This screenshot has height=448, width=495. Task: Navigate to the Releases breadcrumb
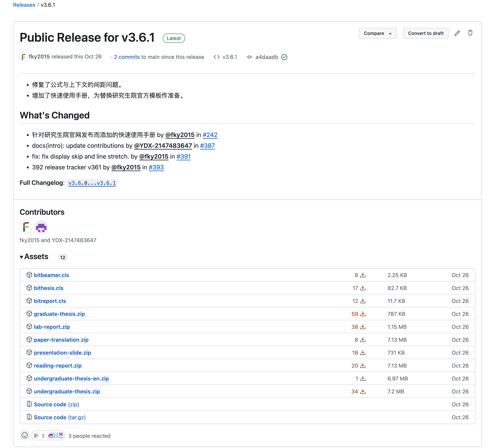(x=24, y=5)
